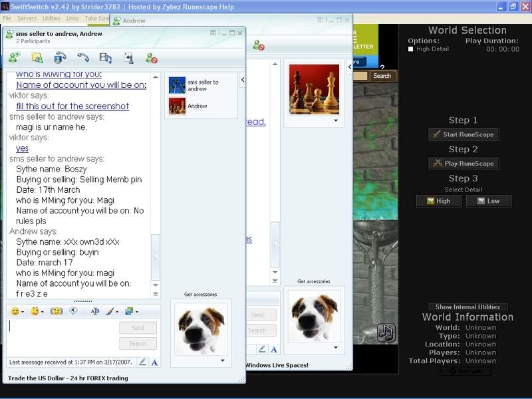Click the Take Screenshot menu item
Image resolution: width=532 pixels, height=399 pixels.
96,19
